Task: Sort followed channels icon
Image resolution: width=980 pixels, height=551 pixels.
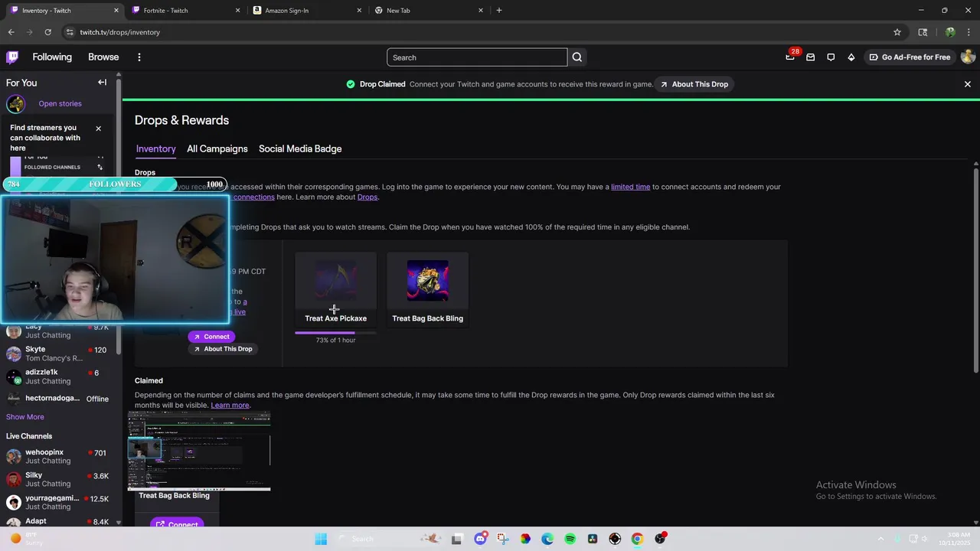Action: pyautogui.click(x=100, y=167)
